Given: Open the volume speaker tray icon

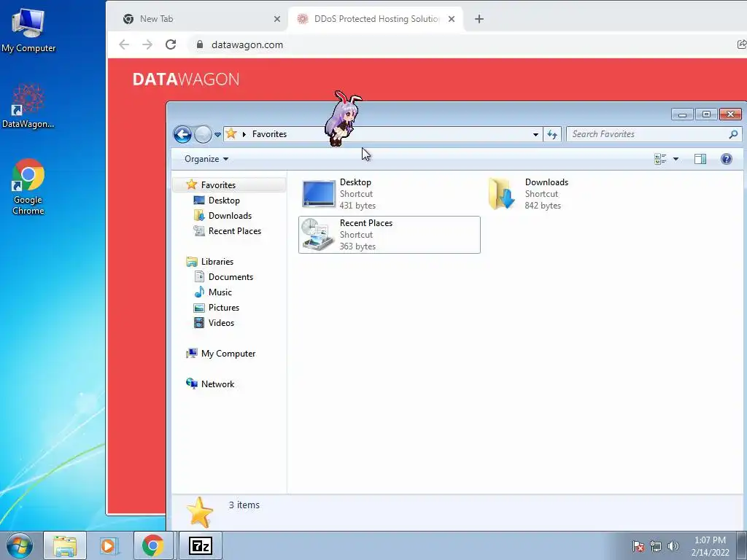Looking at the screenshot, I should pyautogui.click(x=673, y=545).
